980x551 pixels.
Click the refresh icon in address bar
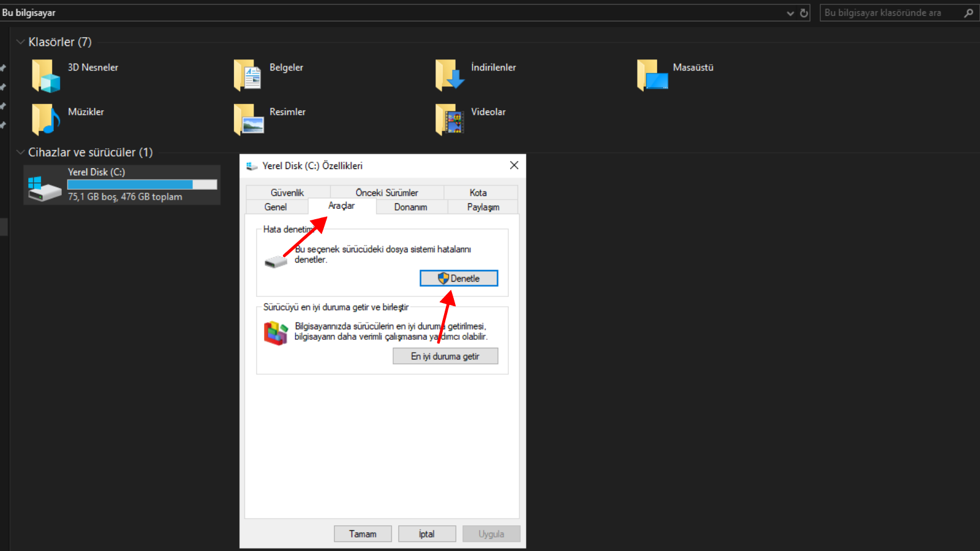click(804, 13)
